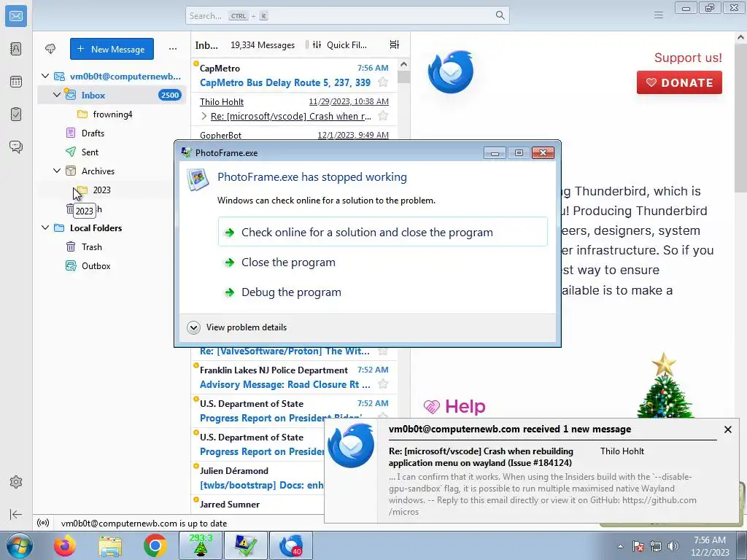Click in the Search input field
747x560 pixels.
[347, 15]
